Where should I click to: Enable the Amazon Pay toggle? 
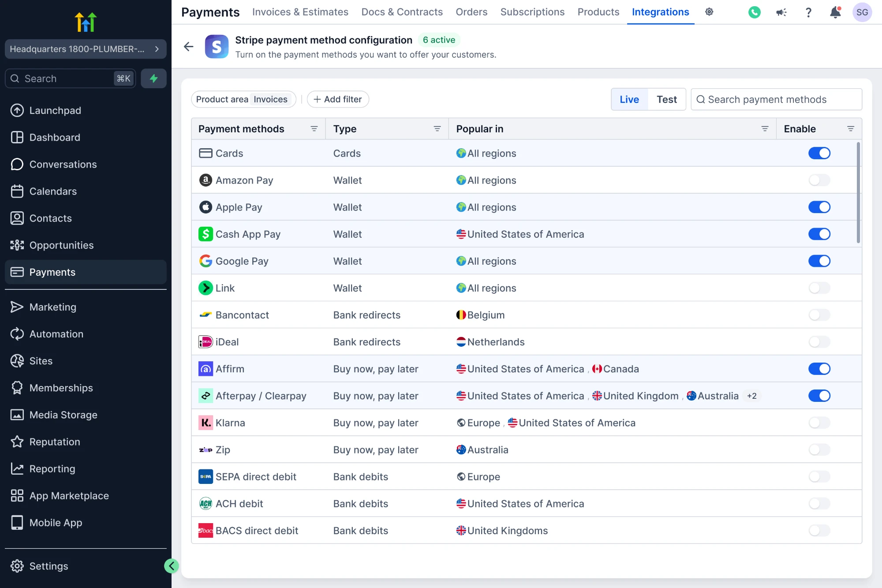coord(819,180)
